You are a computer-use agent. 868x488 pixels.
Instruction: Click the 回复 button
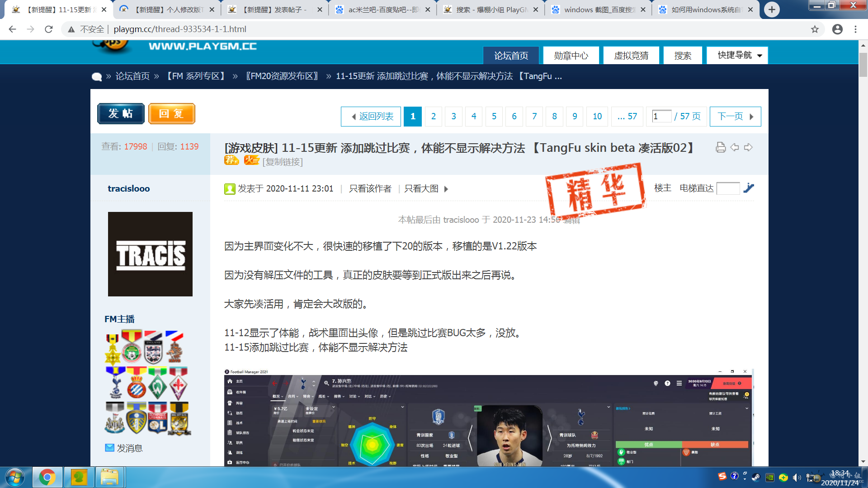[172, 113]
